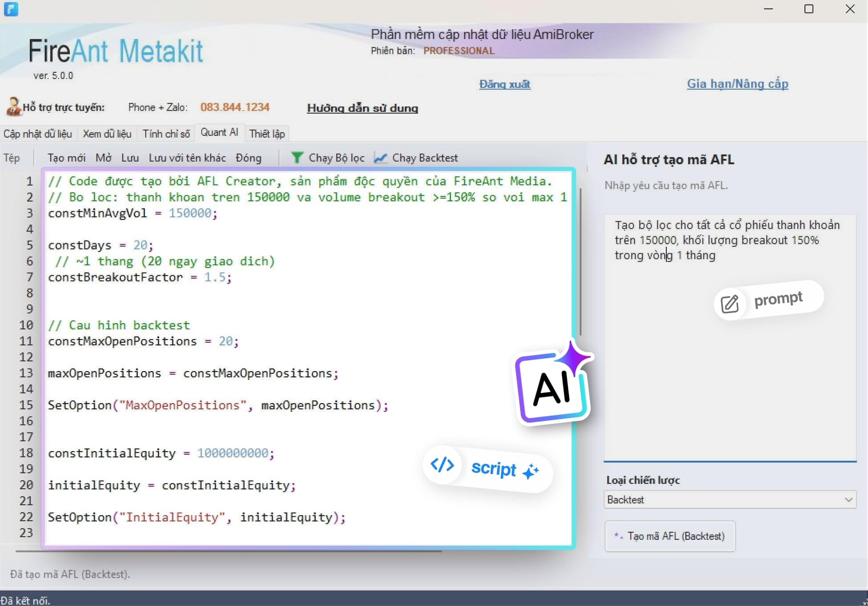868x606 pixels.
Task: Open the Tệp menu
Action: tap(11, 158)
